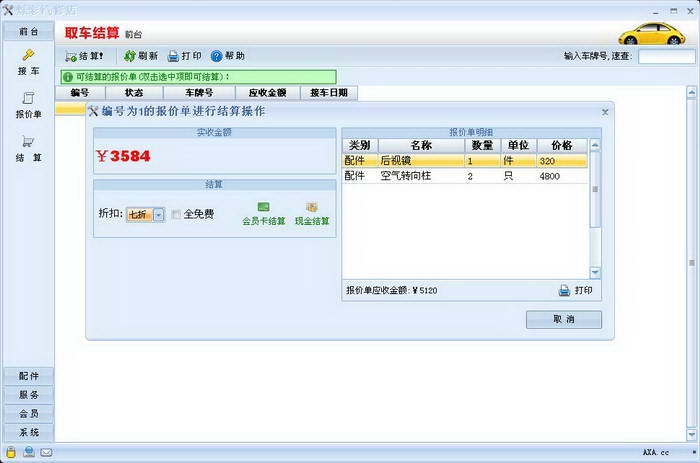Click the 名称 column header
The image size is (700, 463).
(x=421, y=146)
